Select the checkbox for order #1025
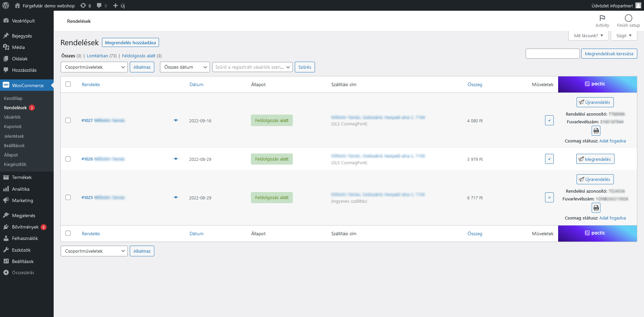This screenshot has width=644, height=317. [x=68, y=197]
